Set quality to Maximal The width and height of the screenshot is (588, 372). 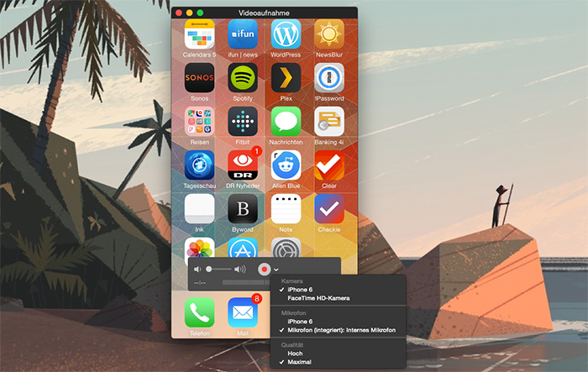coord(299,362)
